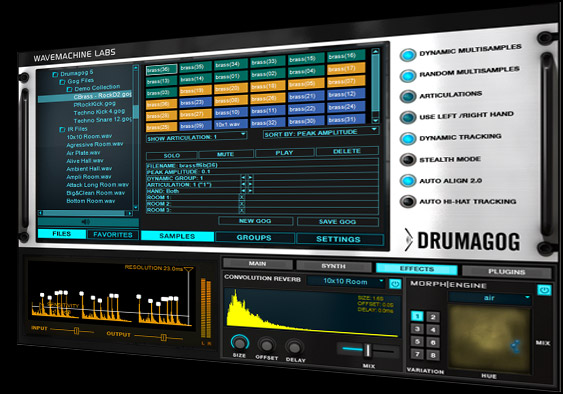
Task: Toggle the Convolution Reverb power button
Action: click(395, 284)
